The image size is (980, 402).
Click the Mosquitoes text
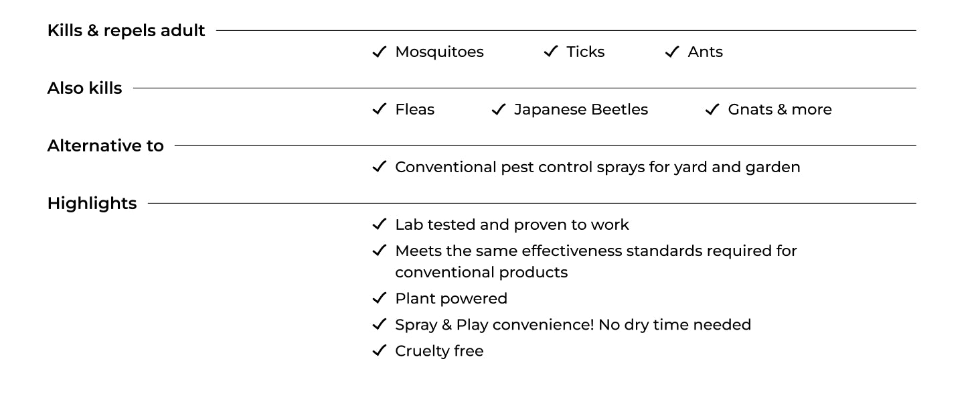[439, 52]
